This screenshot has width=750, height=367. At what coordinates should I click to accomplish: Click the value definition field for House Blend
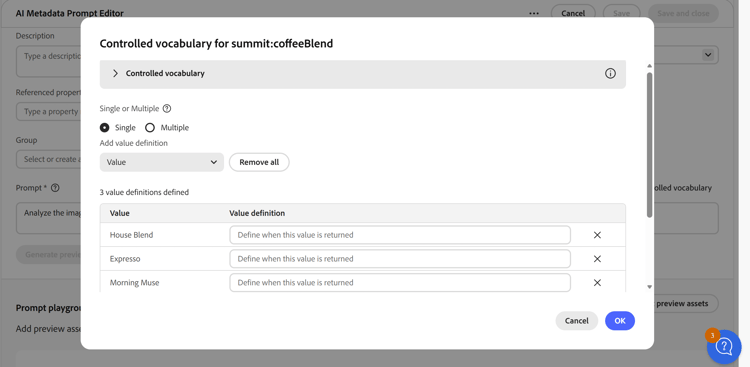(x=400, y=235)
